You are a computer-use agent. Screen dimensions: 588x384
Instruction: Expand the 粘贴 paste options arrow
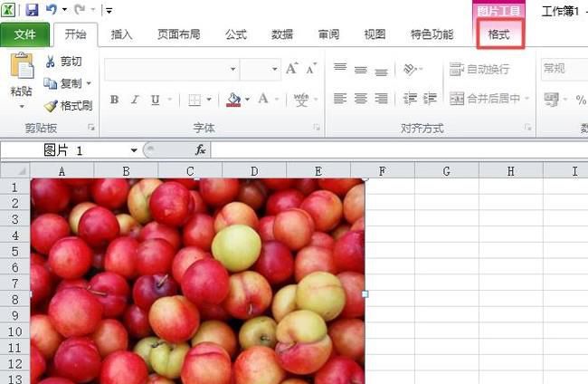(x=22, y=107)
